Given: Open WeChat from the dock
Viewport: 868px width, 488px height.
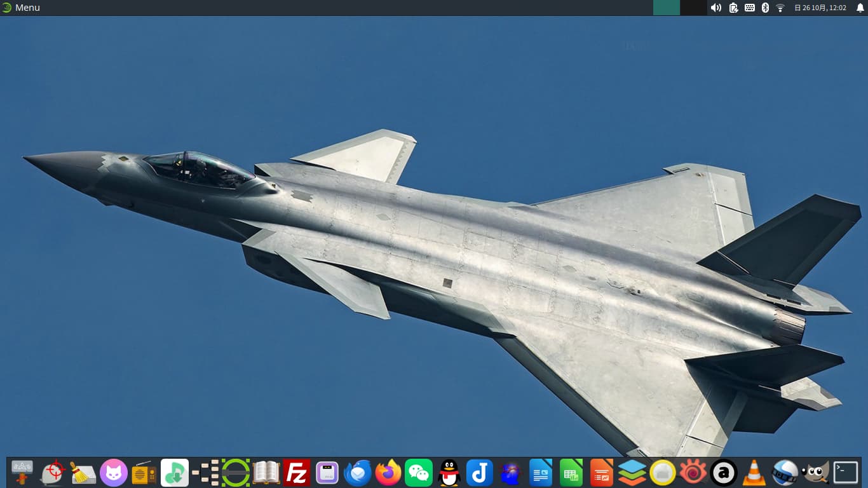Looking at the screenshot, I should 419,473.
